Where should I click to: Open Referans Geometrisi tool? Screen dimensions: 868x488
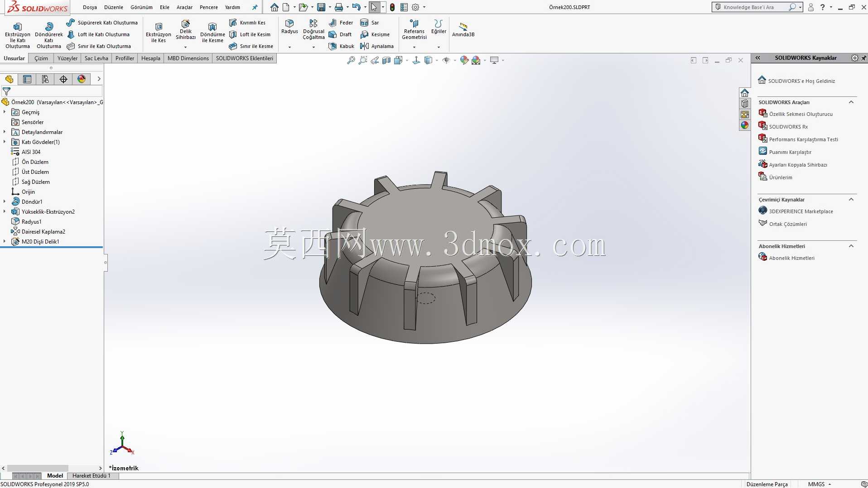[x=414, y=30]
